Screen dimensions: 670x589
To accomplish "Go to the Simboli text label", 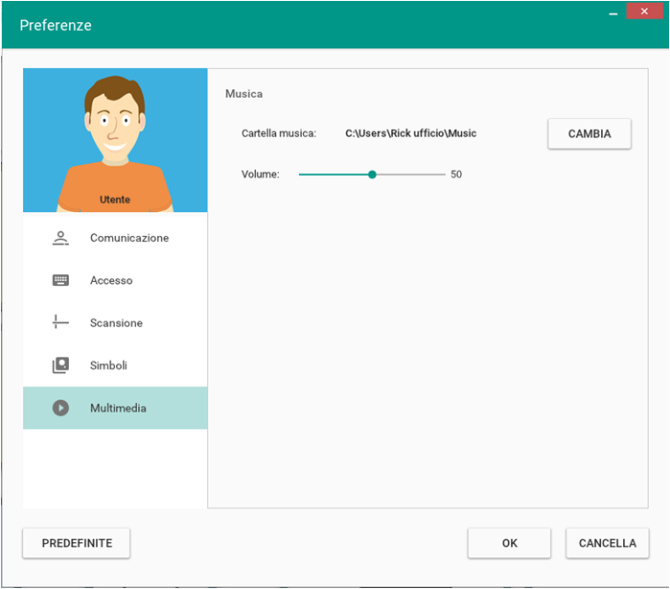I will click(108, 366).
